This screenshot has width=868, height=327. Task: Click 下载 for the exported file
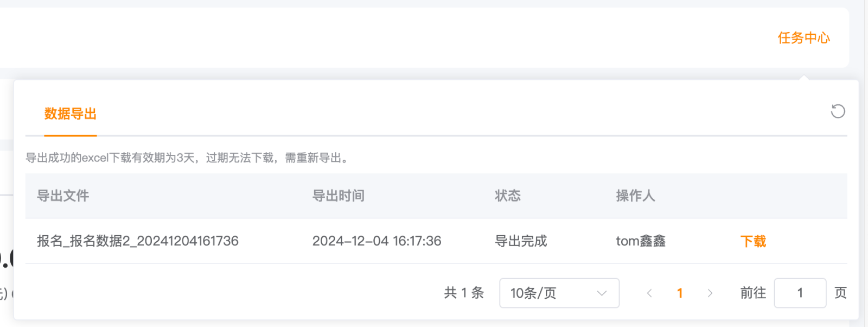click(x=754, y=241)
